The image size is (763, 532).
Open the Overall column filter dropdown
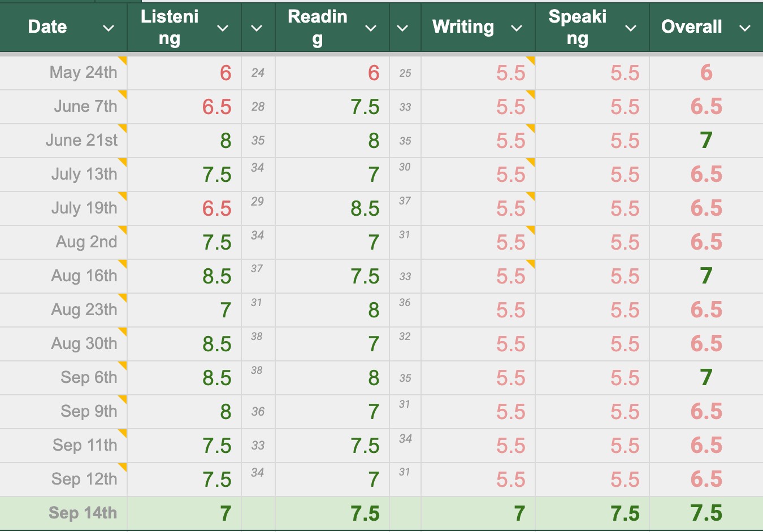pos(745,28)
